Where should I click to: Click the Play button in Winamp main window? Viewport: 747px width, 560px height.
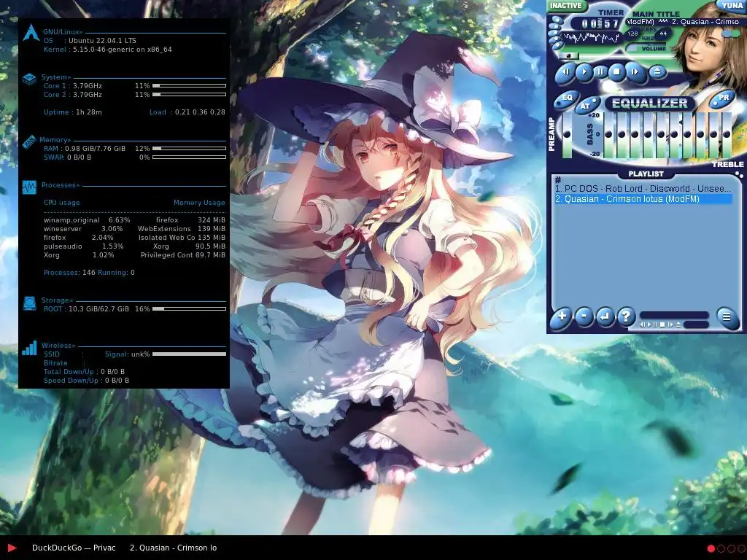[x=584, y=72]
